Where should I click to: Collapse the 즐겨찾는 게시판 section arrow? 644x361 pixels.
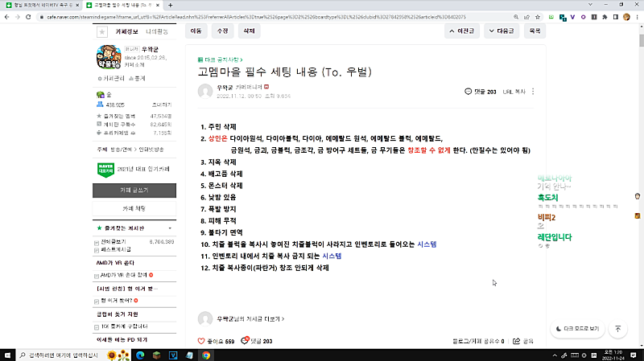coord(170,228)
